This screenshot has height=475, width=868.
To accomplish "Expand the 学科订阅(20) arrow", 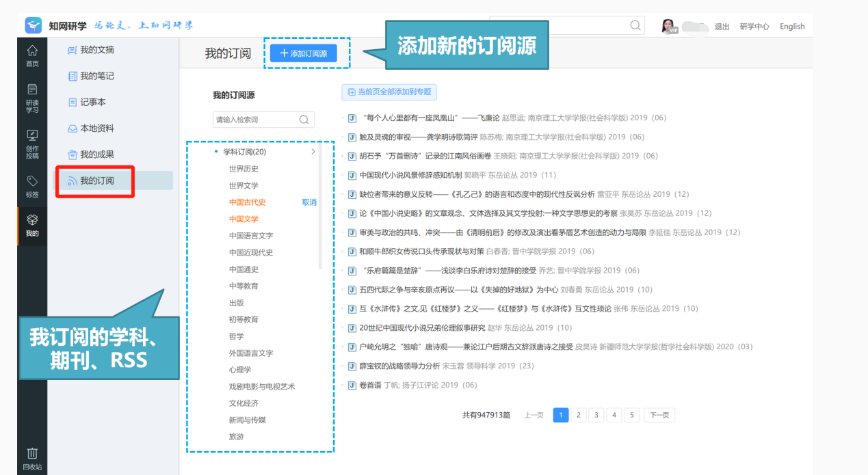I will [x=313, y=152].
